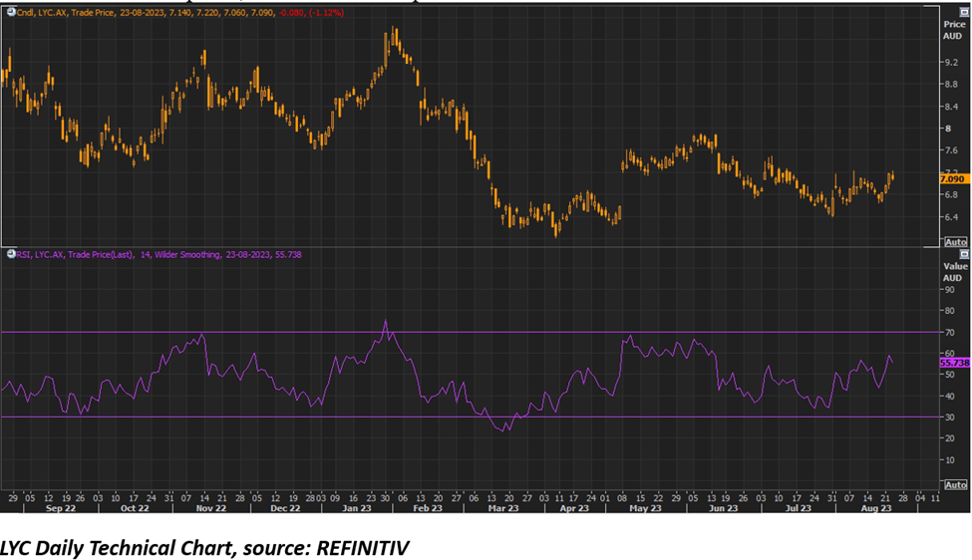Click the 80 level on RSI axis
The image size is (972, 560).
(x=950, y=311)
